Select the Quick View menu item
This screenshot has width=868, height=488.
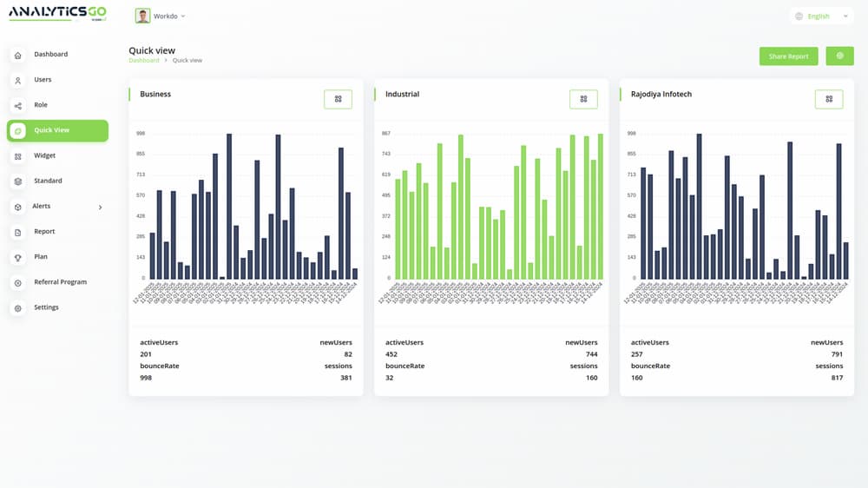57,131
